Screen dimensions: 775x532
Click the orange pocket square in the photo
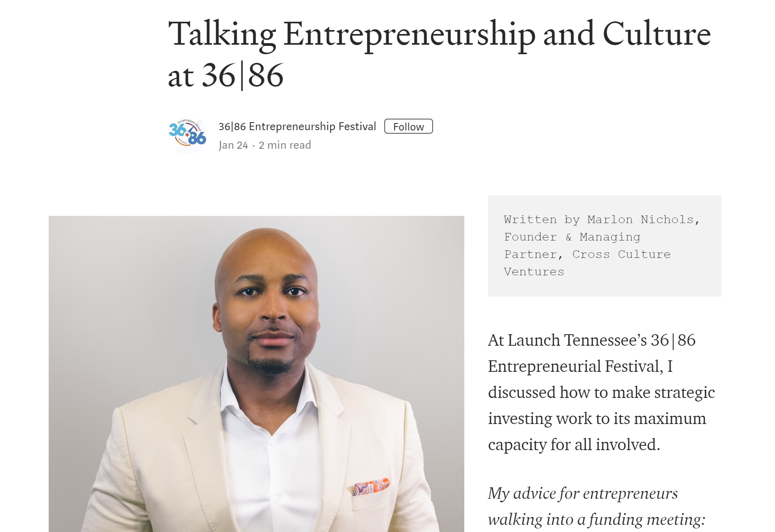coord(371,487)
